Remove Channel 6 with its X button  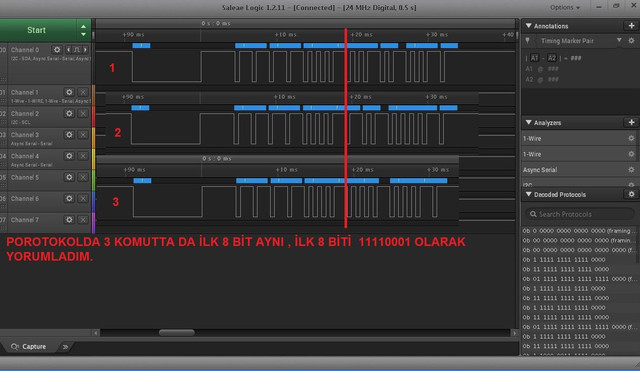tap(83, 198)
